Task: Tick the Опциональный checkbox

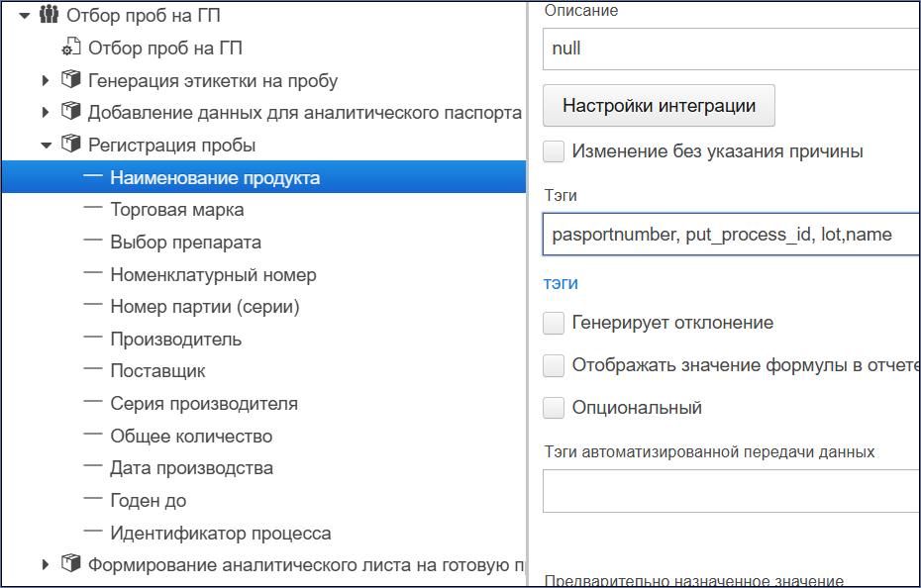Action: pyautogui.click(x=554, y=408)
